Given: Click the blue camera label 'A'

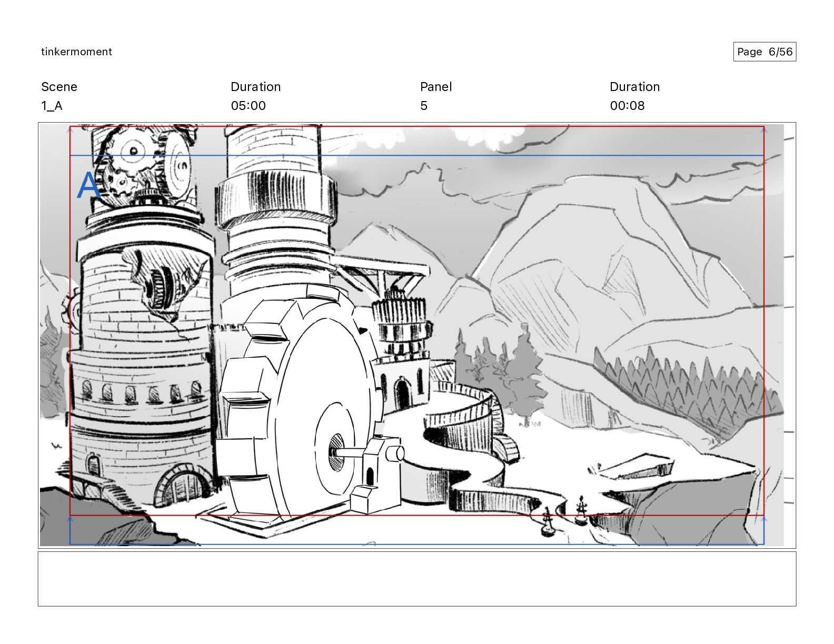Looking at the screenshot, I should point(88,186).
